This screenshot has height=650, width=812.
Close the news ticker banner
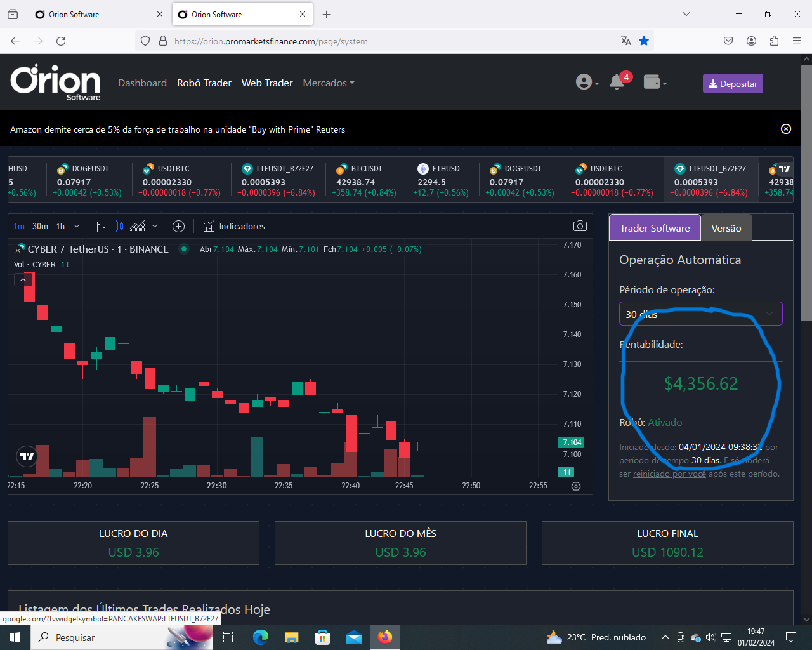[785, 129]
